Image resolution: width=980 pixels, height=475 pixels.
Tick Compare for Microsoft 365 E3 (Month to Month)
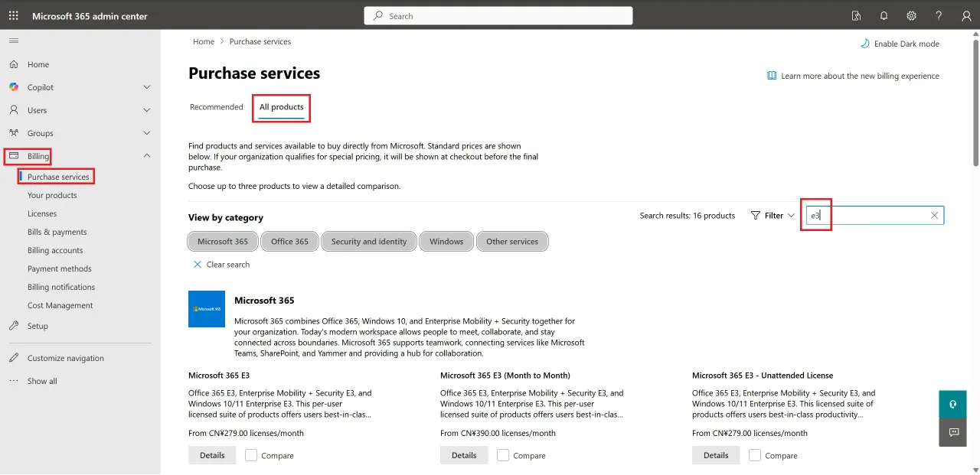(503, 455)
